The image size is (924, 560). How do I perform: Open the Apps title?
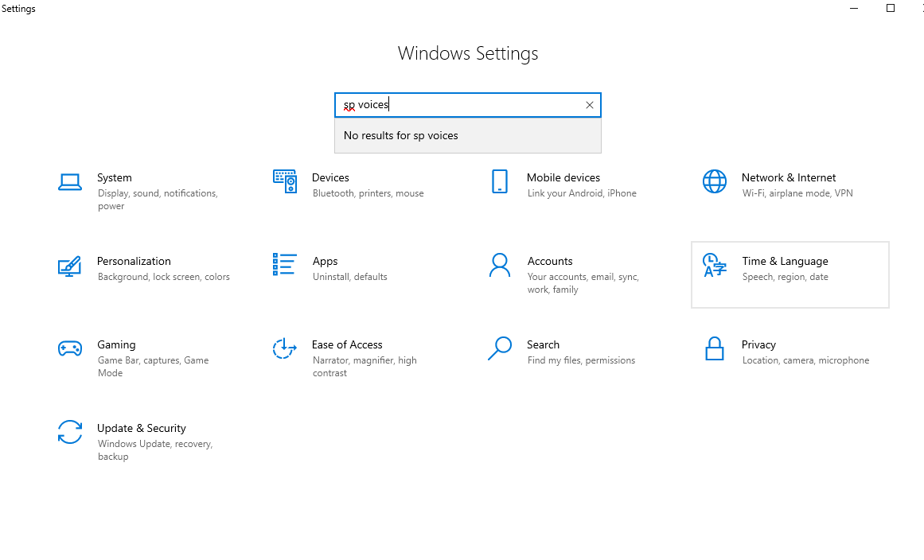[x=326, y=262]
